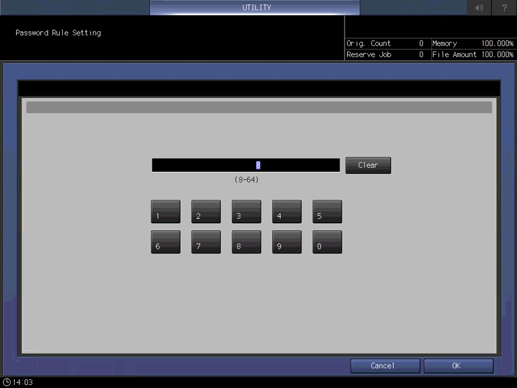Tap keypad digit 7
517x388 pixels.
[x=206, y=242]
